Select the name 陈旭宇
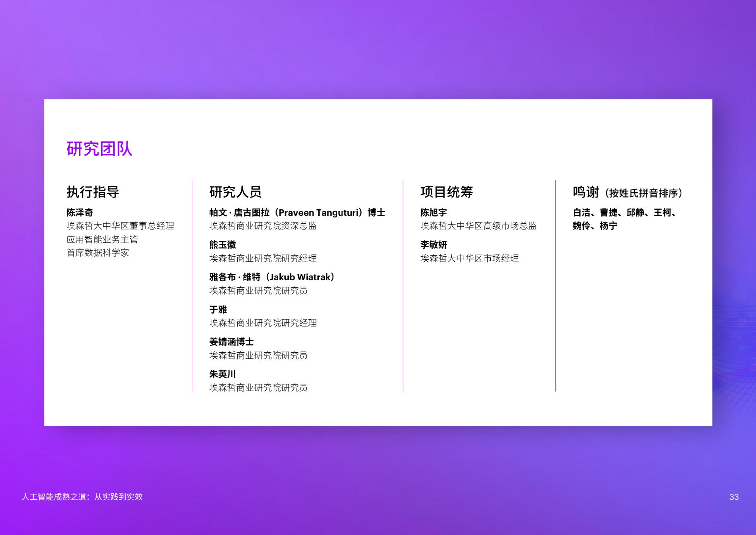Image resolution: width=756 pixels, height=535 pixels. pyautogui.click(x=434, y=212)
